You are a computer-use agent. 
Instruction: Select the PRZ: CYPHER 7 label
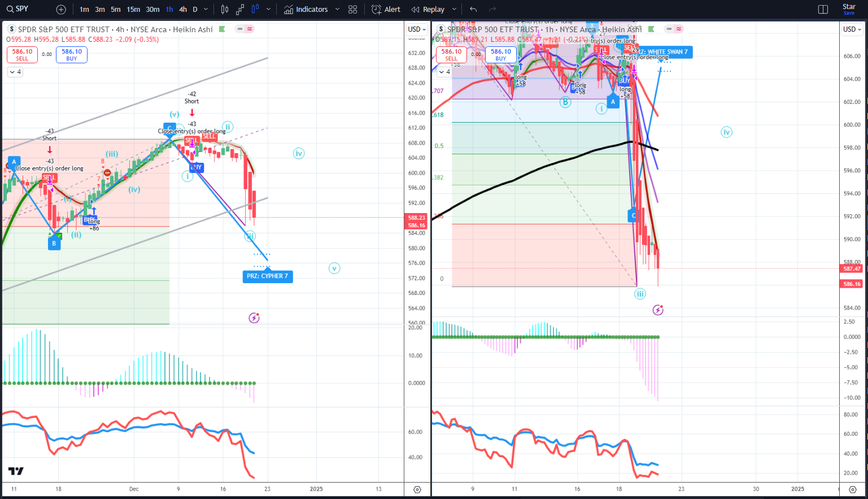pyautogui.click(x=268, y=276)
